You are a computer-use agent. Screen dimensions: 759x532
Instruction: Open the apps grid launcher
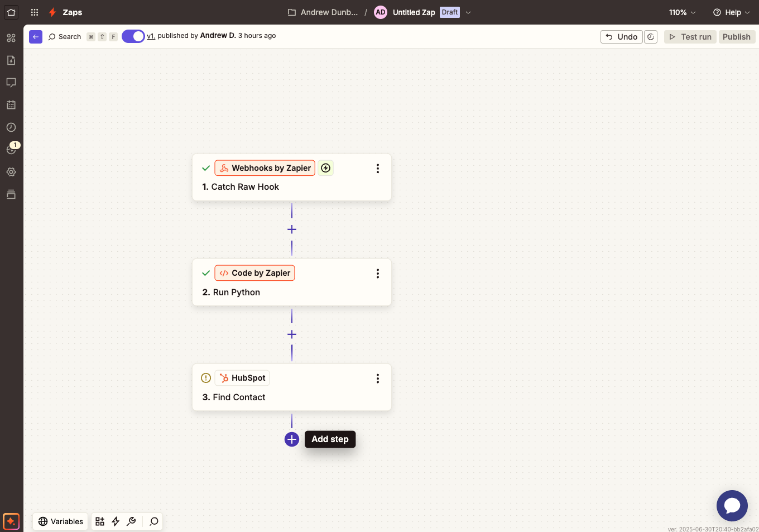[35, 12]
